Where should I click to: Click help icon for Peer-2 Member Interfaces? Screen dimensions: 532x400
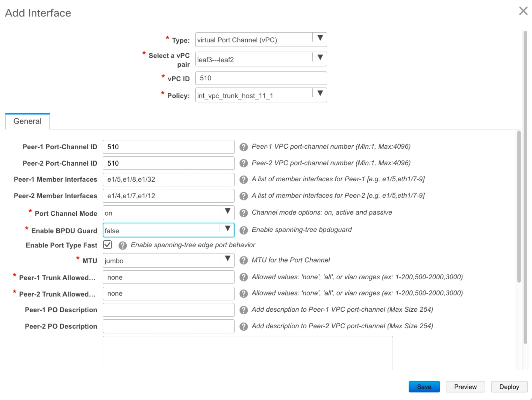tap(243, 196)
